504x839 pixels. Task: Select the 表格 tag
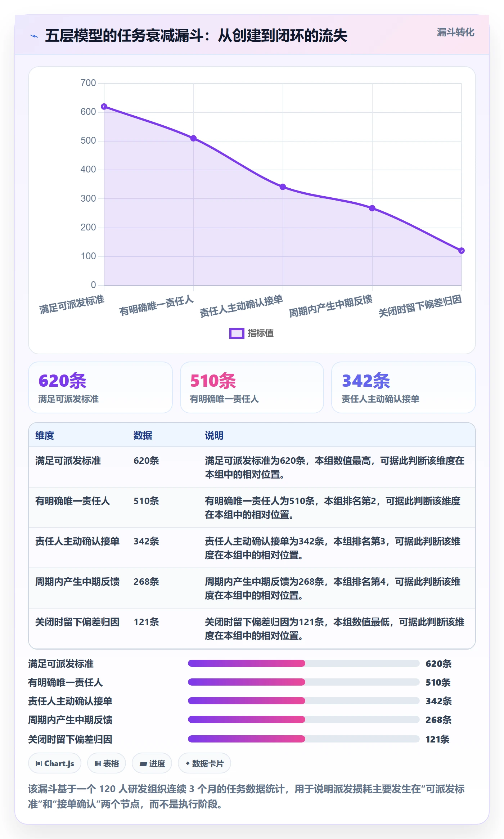pos(107,763)
